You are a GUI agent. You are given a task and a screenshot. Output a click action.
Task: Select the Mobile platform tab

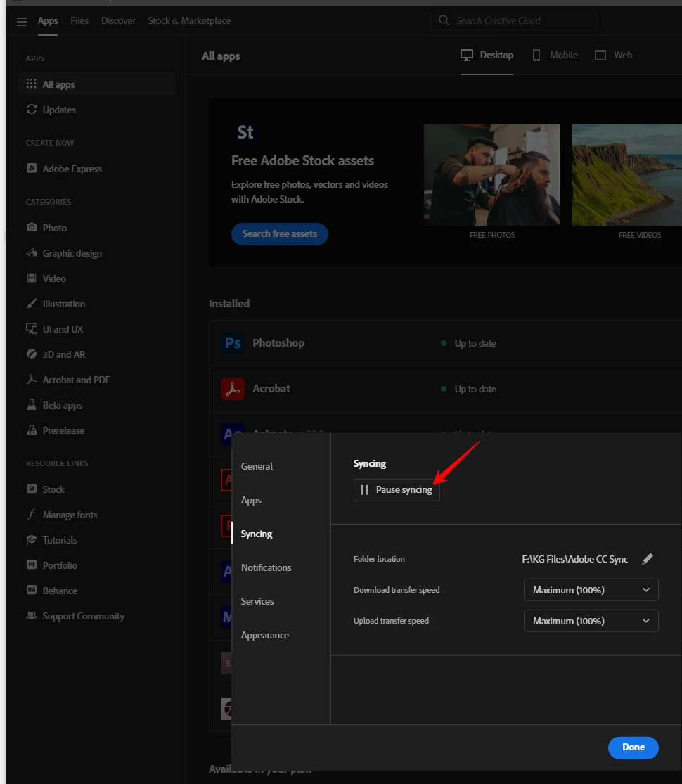[x=555, y=55]
